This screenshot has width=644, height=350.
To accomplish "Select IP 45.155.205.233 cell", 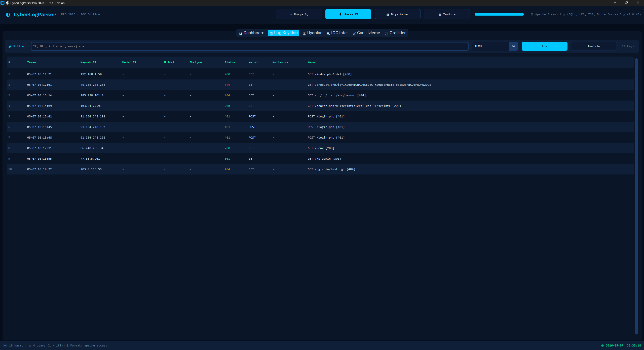I will coord(93,85).
